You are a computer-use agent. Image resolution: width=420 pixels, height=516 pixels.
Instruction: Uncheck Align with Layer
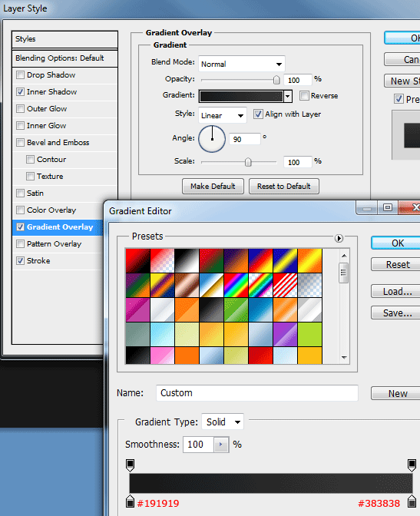click(258, 114)
